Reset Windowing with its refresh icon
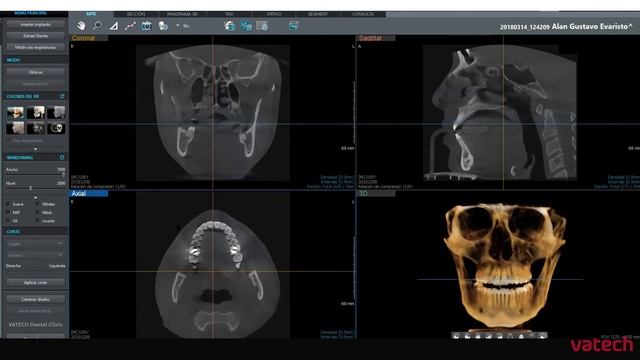Screen dimensions: 640x360 (62, 157)
